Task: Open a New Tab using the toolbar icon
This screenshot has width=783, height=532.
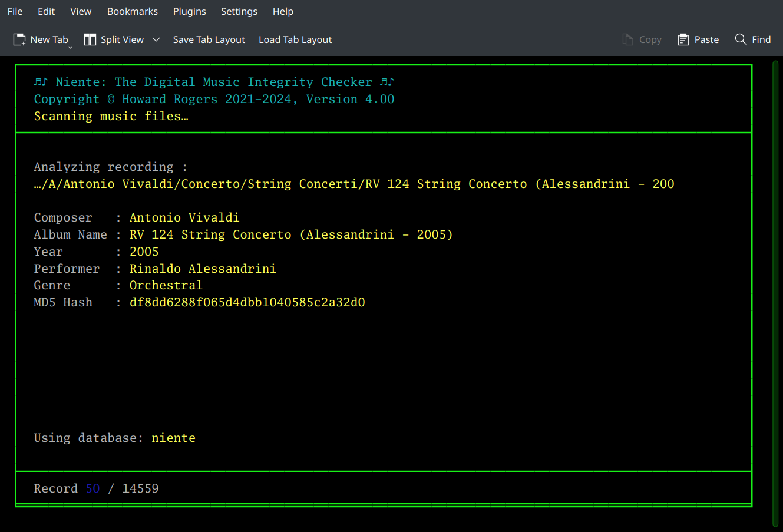Action: click(x=19, y=39)
